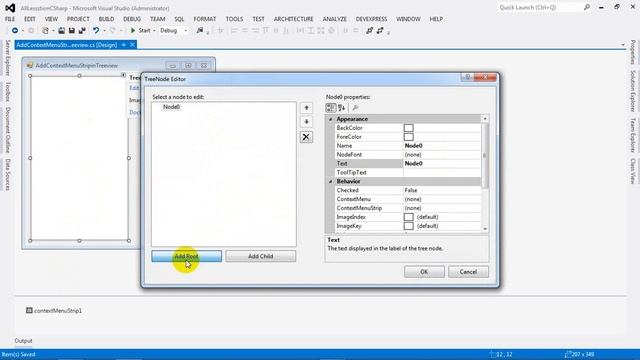Move selected node down with arrow button

(x=307, y=122)
